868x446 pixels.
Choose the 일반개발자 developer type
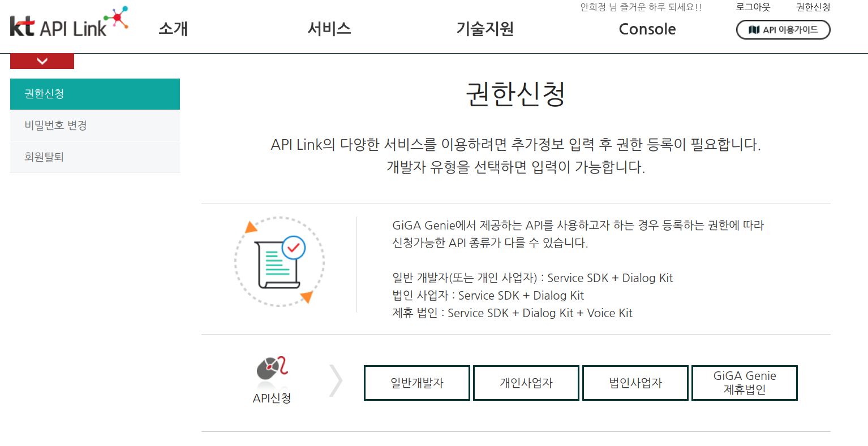coord(417,383)
